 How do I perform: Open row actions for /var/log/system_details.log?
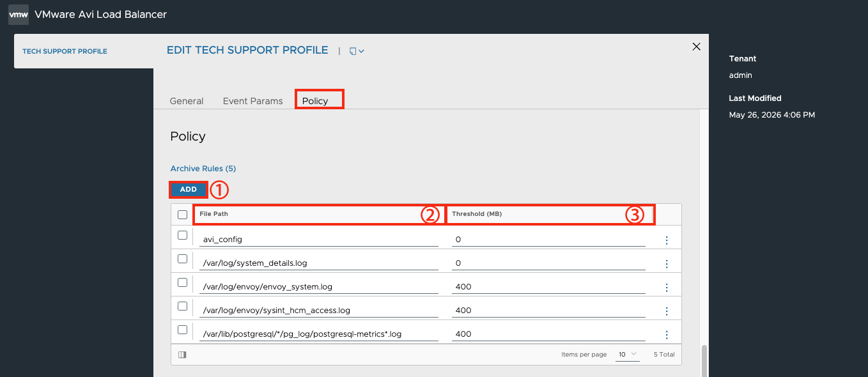pyautogui.click(x=667, y=264)
